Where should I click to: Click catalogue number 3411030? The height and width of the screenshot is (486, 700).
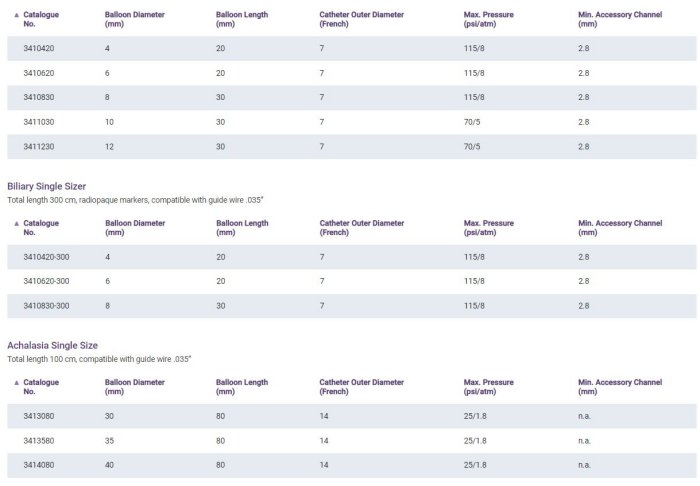[x=37, y=122]
